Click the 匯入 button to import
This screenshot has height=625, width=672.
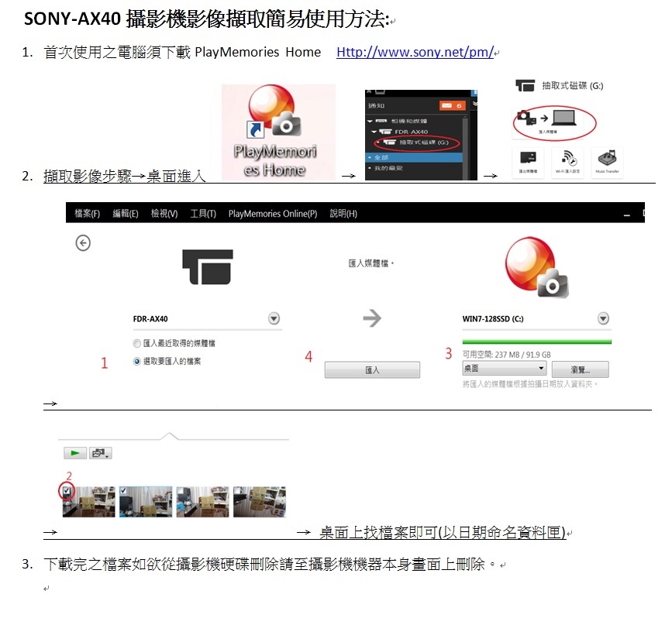click(371, 370)
